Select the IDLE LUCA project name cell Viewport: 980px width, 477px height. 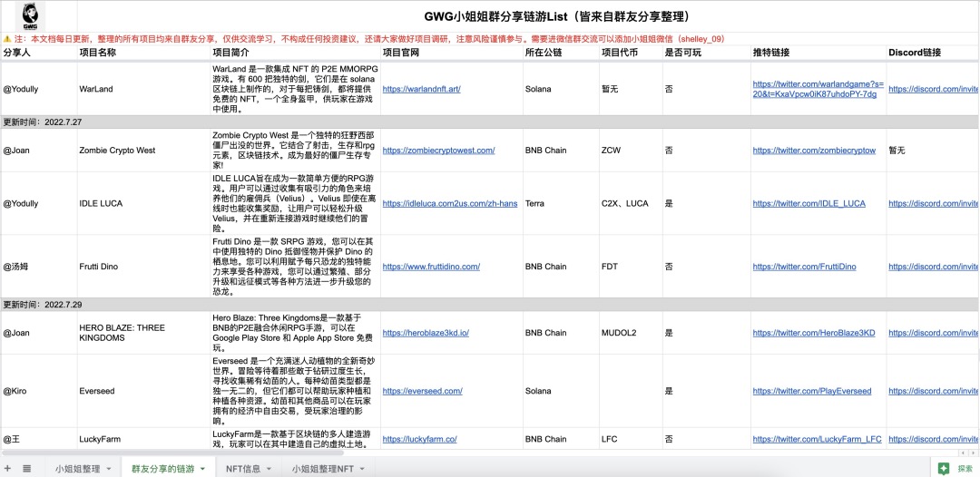point(143,203)
